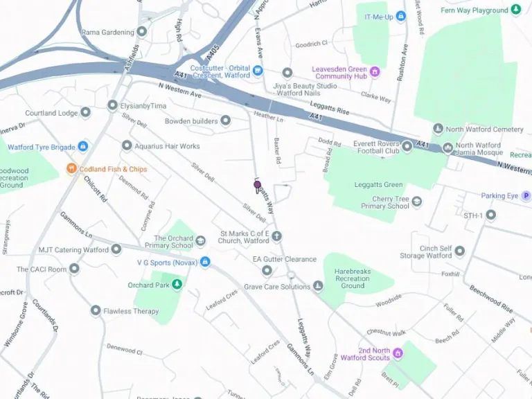
Task: Open the Parking Eye parking icon
Action: pyautogui.click(x=526, y=195)
